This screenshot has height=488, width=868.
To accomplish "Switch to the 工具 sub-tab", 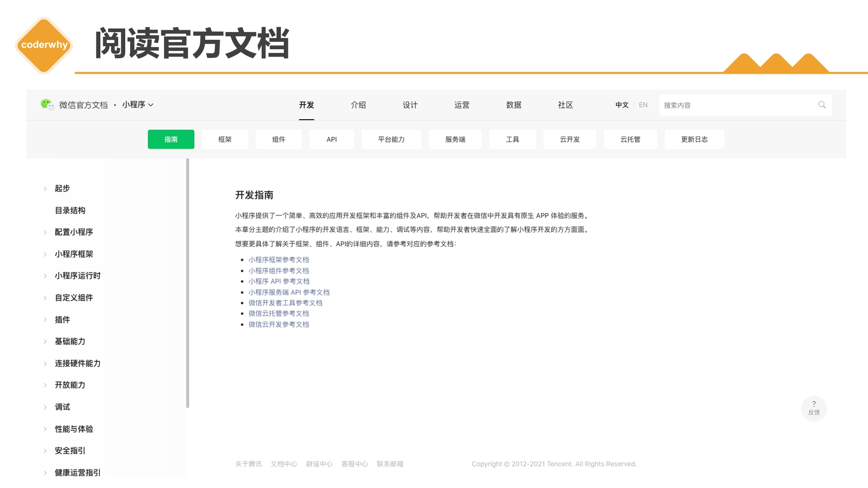I will tap(513, 139).
